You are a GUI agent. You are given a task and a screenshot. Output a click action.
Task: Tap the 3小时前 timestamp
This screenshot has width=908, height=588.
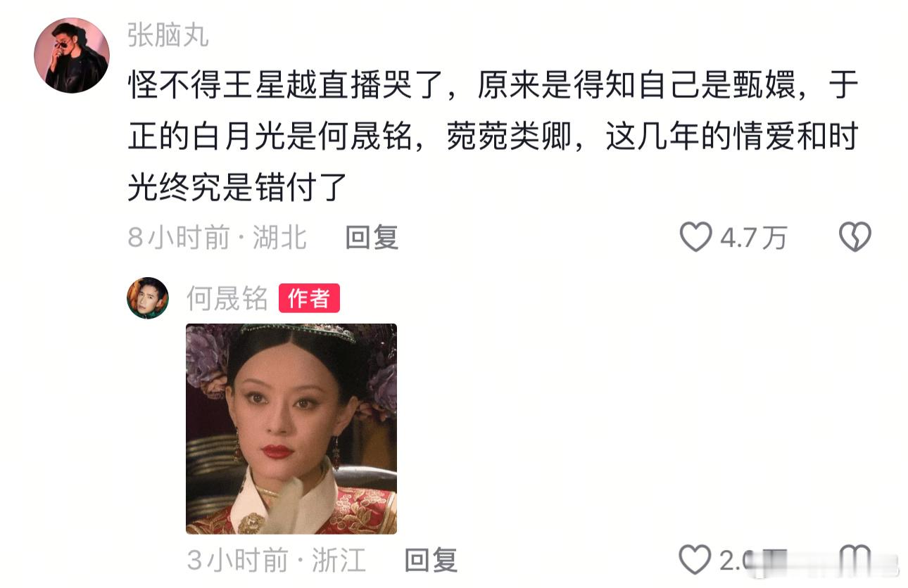[x=238, y=561]
